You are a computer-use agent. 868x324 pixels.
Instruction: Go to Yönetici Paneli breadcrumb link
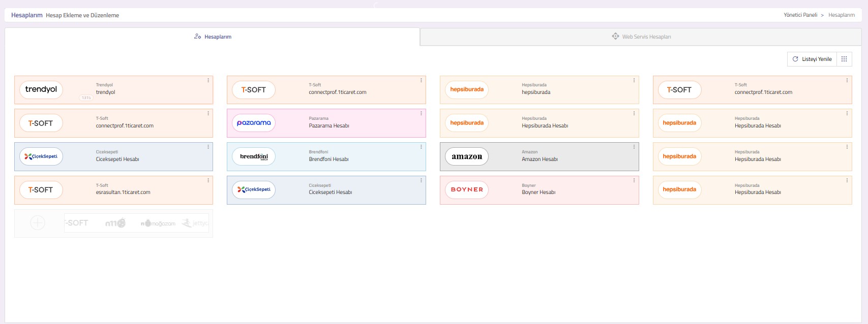pos(800,15)
